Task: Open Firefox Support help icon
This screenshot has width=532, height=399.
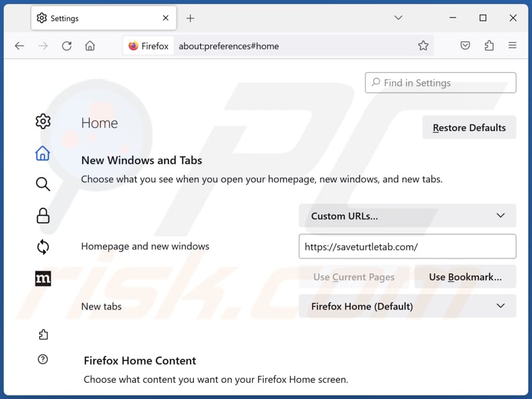Action: pos(43,360)
